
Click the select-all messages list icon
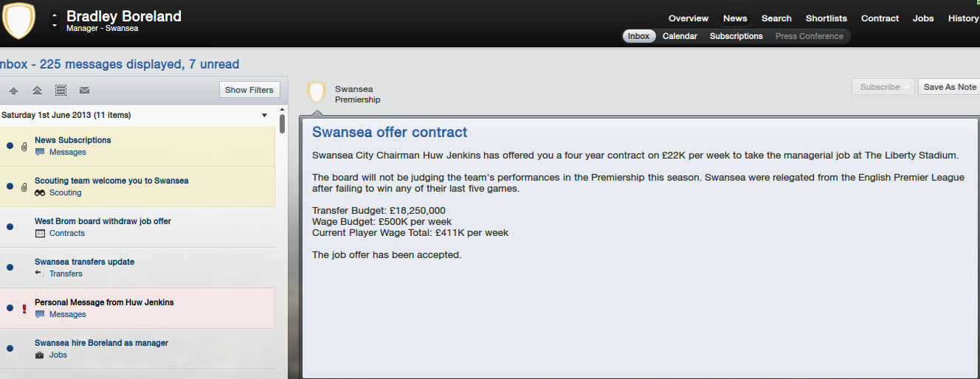(61, 91)
